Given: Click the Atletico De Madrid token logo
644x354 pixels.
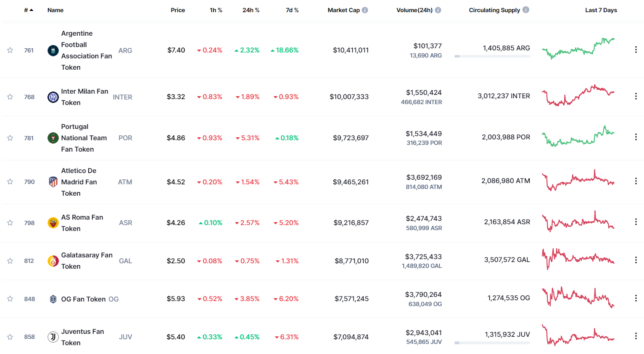Looking at the screenshot, I should [x=53, y=182].
